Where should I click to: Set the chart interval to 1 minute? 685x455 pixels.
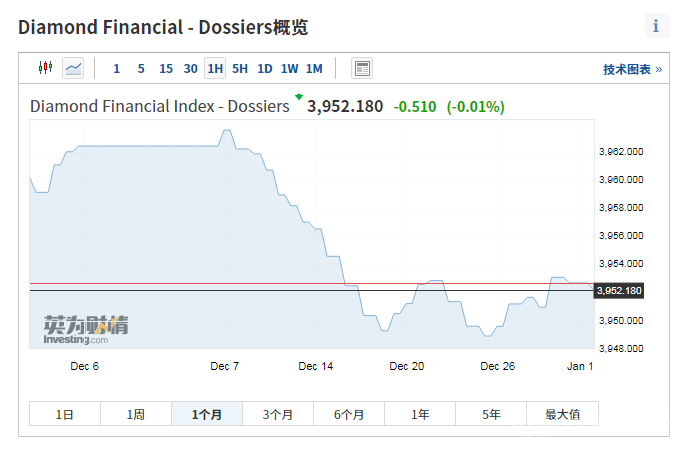point(116,68)
